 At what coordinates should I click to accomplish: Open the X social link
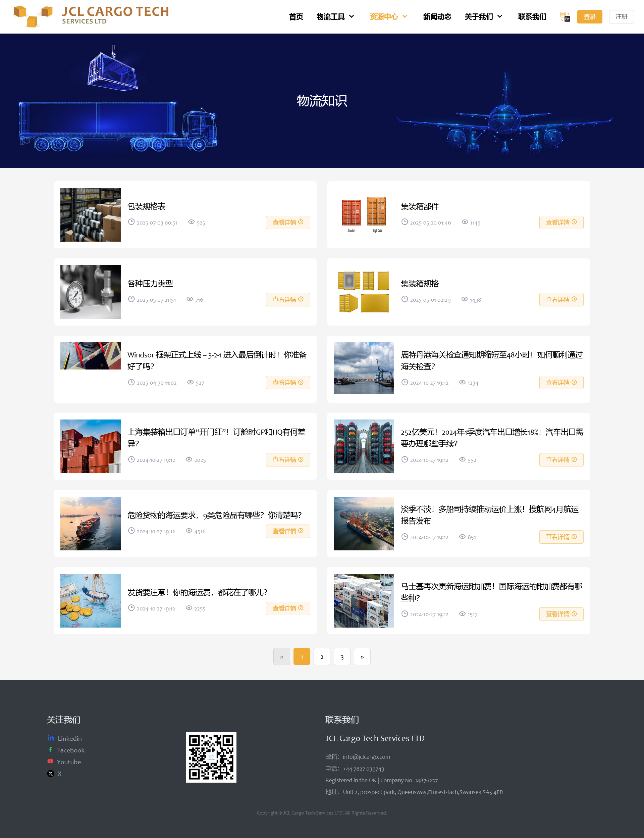point(59,774)
